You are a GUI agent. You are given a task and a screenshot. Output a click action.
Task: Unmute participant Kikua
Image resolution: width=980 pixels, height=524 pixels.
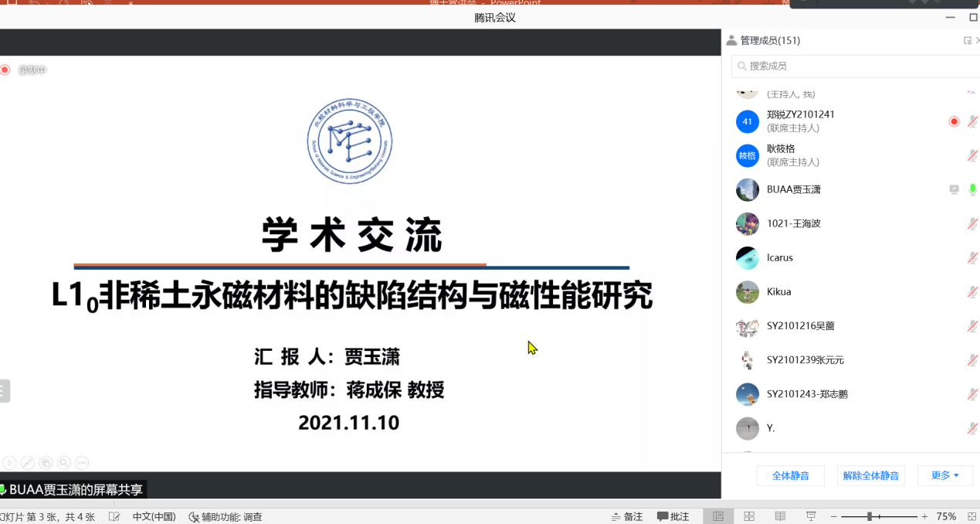click(x=972, y=291)
